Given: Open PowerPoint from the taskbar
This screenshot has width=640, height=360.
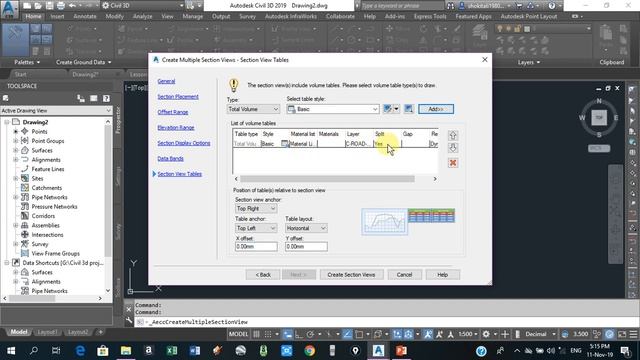Looking at the screenshot, I should point(401,351).
